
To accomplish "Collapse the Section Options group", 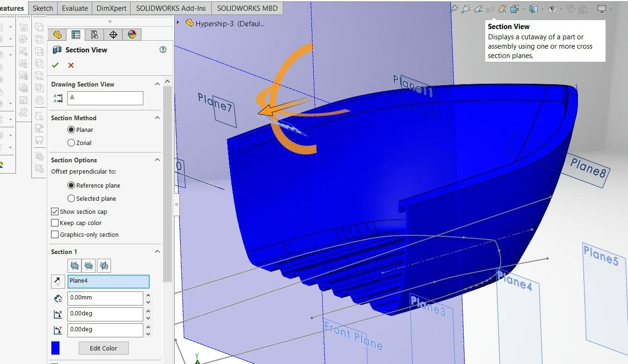I will pos(157,160).
